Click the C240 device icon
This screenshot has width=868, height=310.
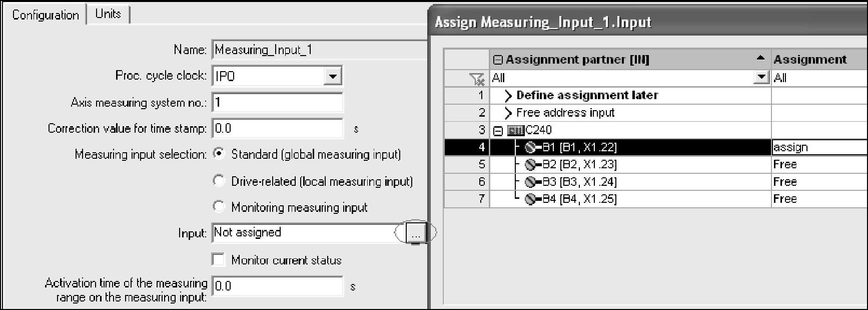click(516, 130)
